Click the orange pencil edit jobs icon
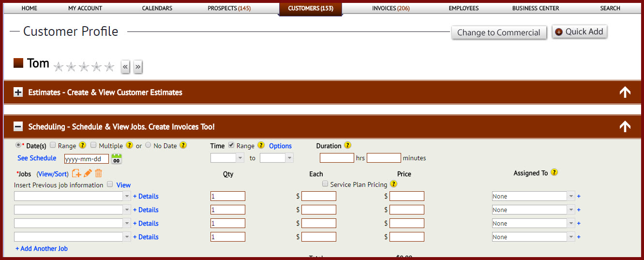 coord(88,173)
